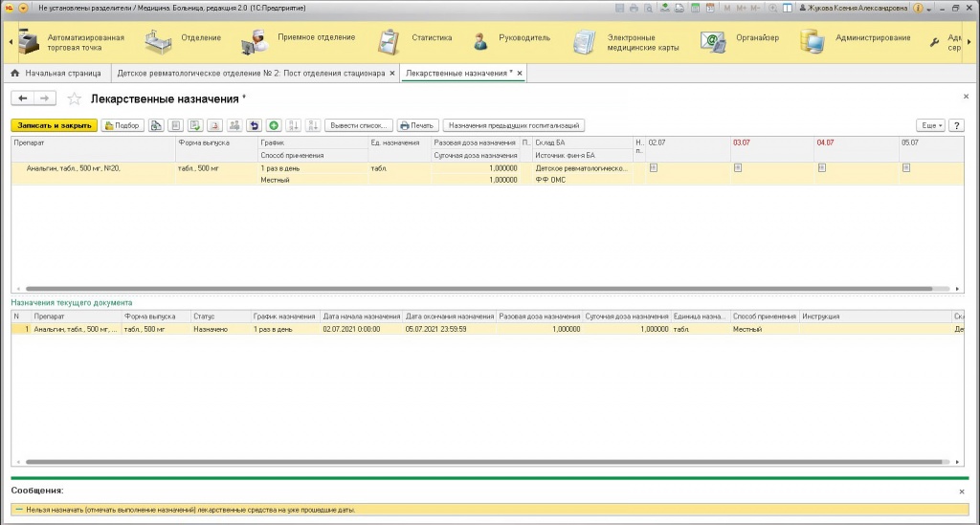Click the M+ memory button in title bar
The height and width of the screenshot is (525, 980).
point(742,8)
